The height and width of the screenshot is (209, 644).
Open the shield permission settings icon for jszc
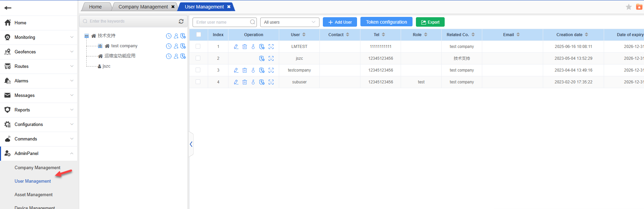262,58
